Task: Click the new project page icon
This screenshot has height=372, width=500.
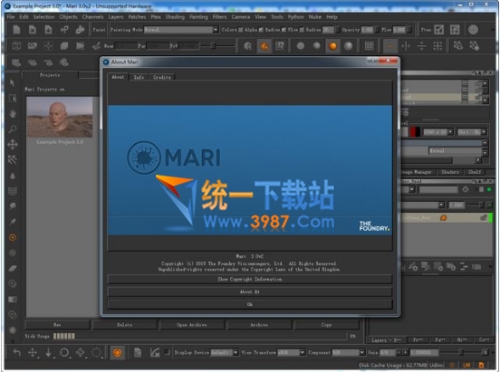Action: pos(16,30)
